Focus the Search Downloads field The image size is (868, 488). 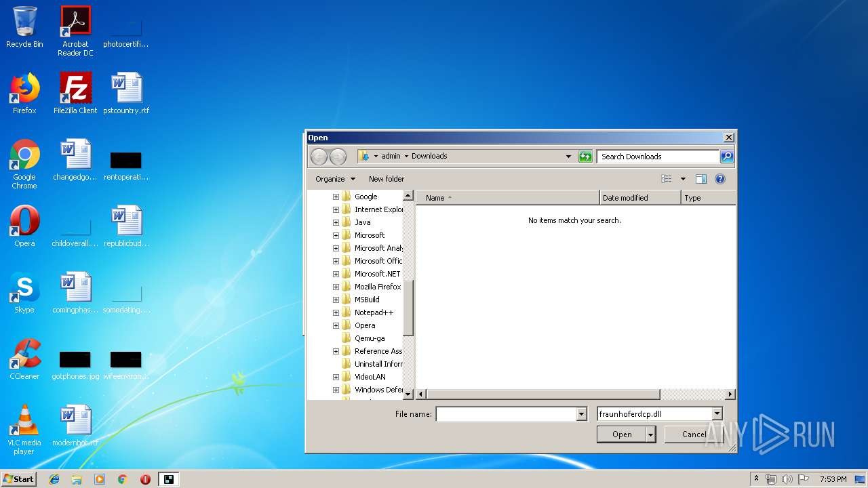tap(658, 157)
